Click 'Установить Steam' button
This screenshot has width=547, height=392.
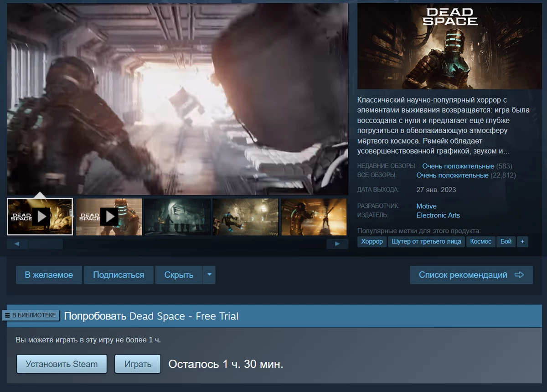click(x=62, y=364)
